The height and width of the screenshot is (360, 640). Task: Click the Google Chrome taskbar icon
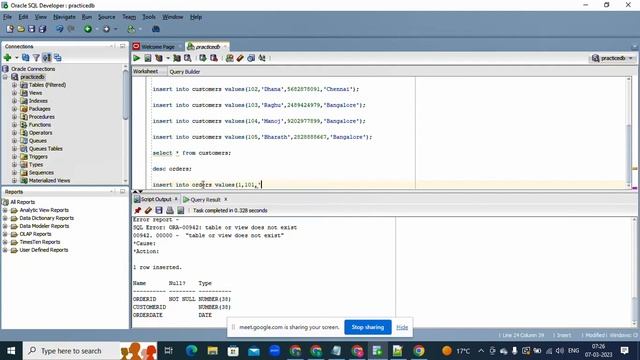coord(418,351)
